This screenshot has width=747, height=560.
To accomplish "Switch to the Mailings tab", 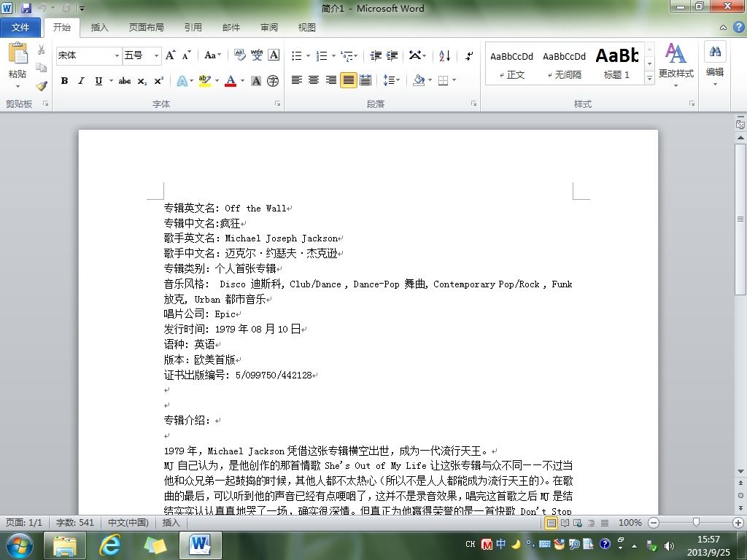I will pyautogui.click(x=231, y=28).
